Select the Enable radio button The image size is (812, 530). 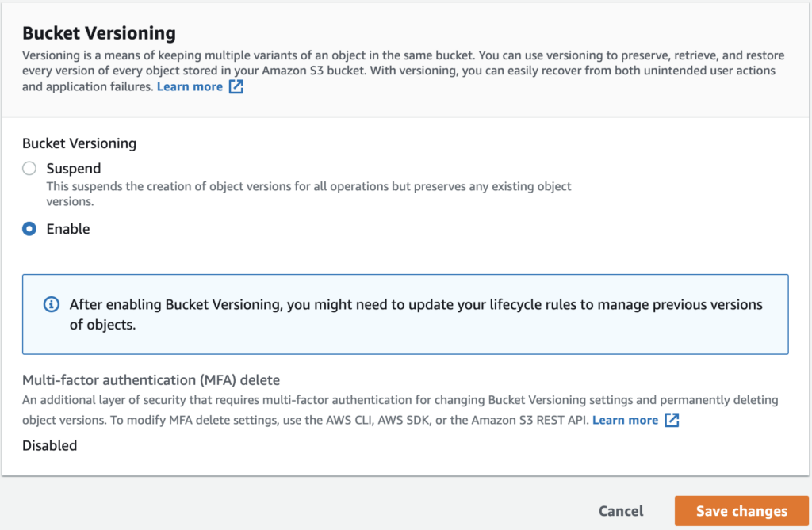pos(29,228)
